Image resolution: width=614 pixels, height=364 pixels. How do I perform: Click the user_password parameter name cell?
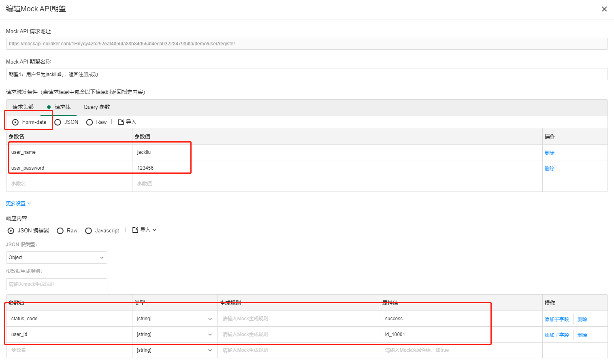69,168
